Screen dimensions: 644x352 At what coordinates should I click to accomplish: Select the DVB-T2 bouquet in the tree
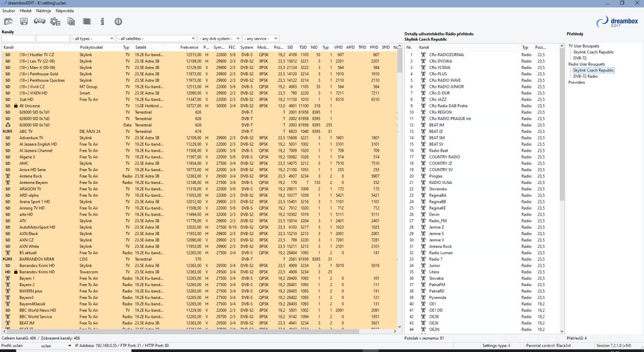[580, 58]
